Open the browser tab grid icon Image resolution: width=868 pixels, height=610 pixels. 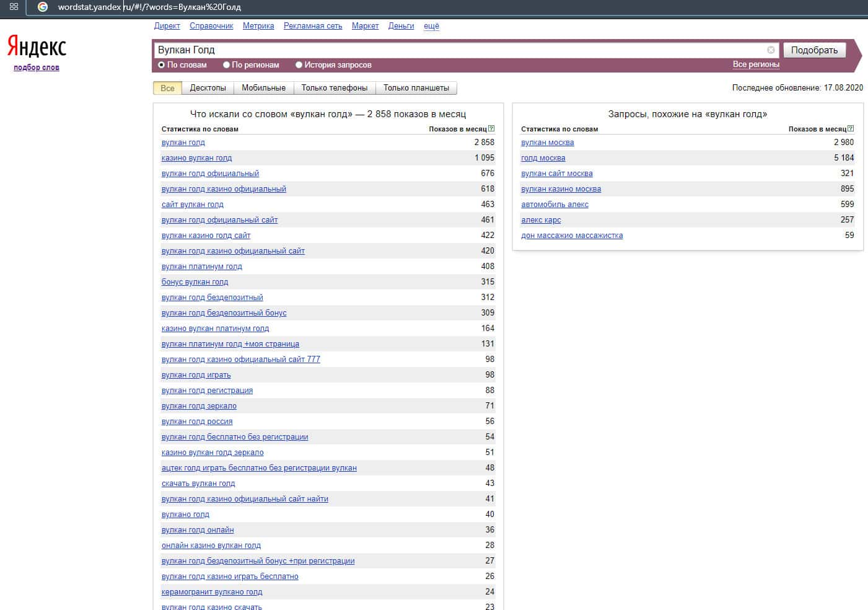coord(14,7)
